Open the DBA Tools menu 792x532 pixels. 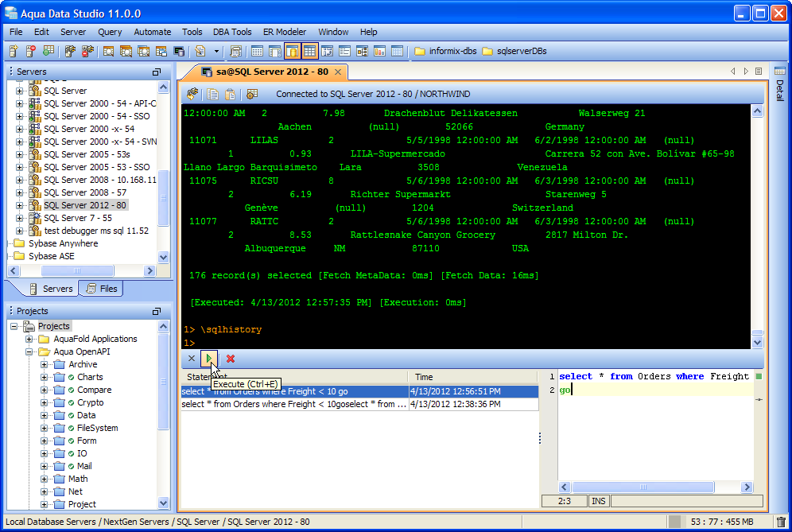click(232, 32)
